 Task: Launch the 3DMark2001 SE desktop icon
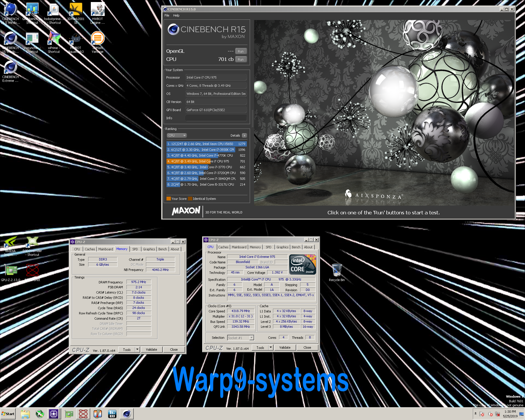click(76, 13)
